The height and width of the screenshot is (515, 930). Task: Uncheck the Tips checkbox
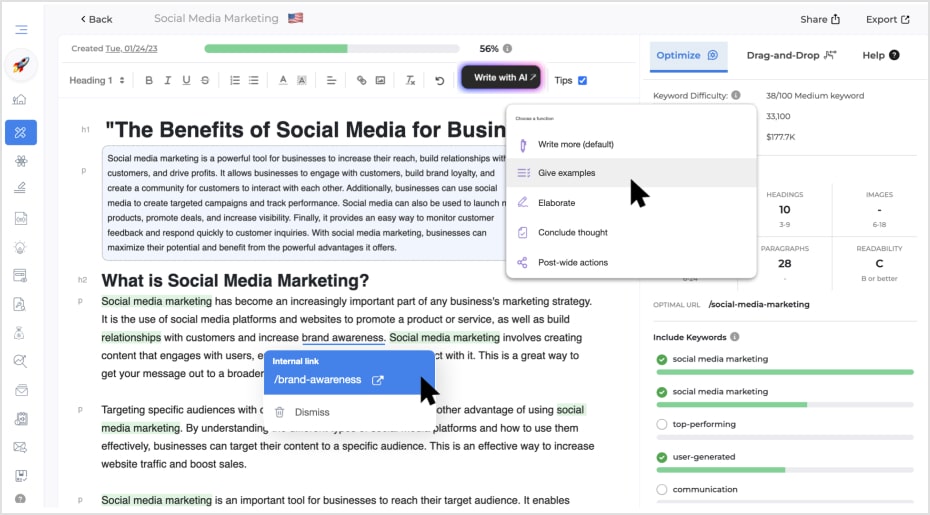click(582, 80)
